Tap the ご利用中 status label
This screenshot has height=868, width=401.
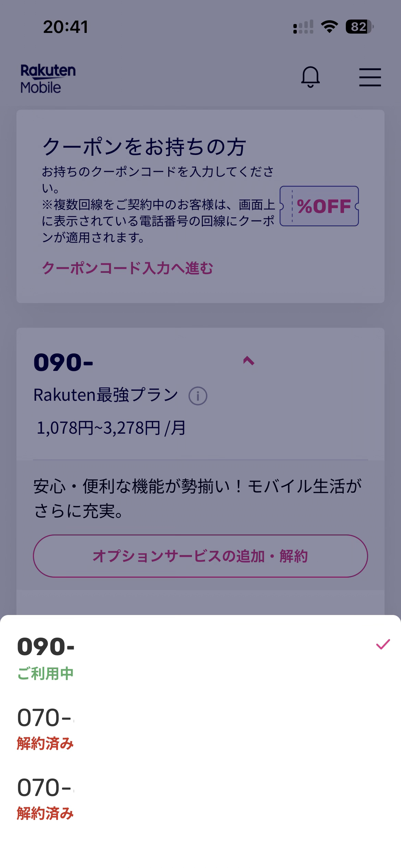46,674
